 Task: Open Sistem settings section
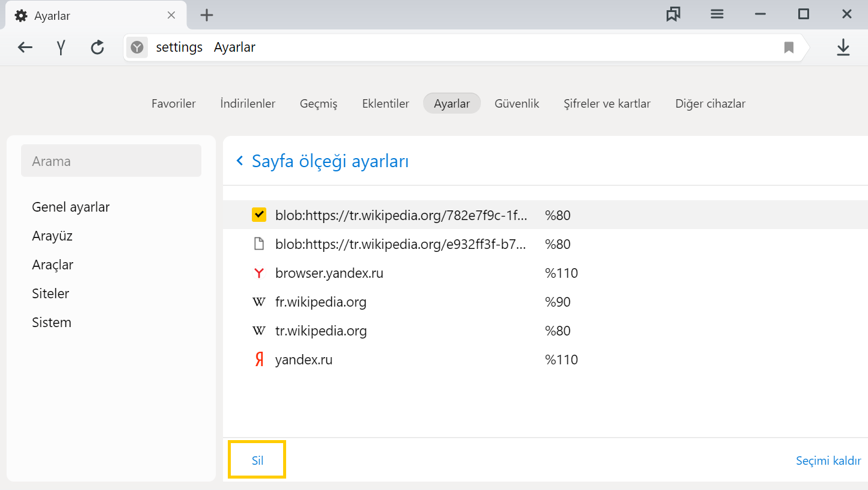click(x=52, y=322)
